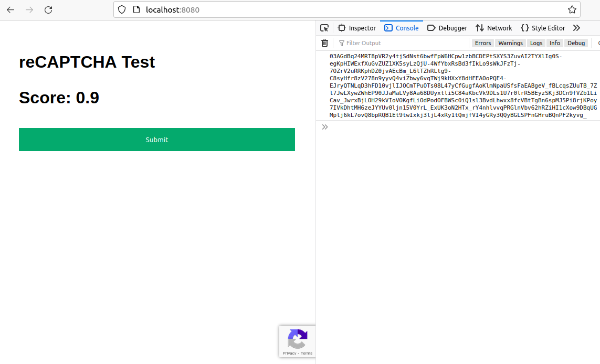Open the overflow menu for more DevTools panels
Screen dimensions: 600x364
pyautogui.click(x=576, y=27)
